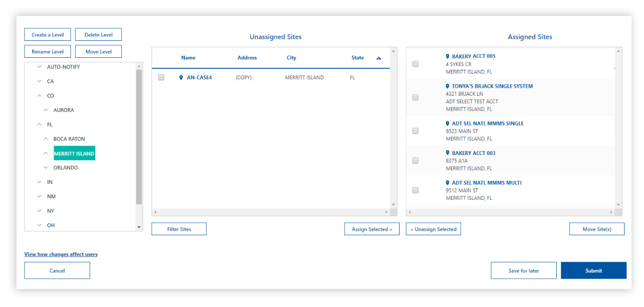Click the pin icon beside TONYA'S BRJACK SINGLE SYSTEM
Screen dimensions: 644x307
click(447, 86)
